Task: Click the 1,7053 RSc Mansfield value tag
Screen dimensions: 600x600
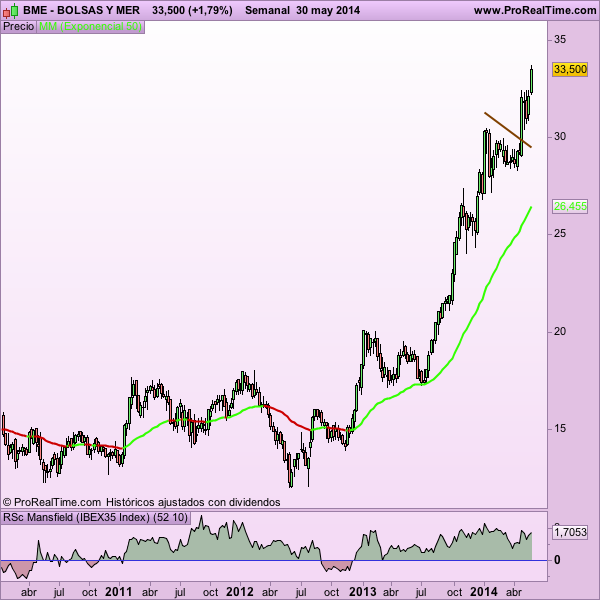Action: 570,532
